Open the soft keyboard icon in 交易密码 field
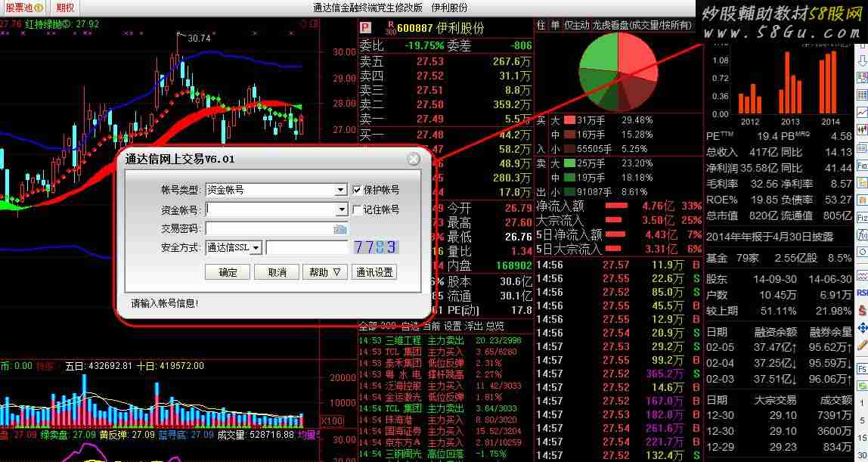The height and width of the screenshot is (462, 868). [340, 228]
